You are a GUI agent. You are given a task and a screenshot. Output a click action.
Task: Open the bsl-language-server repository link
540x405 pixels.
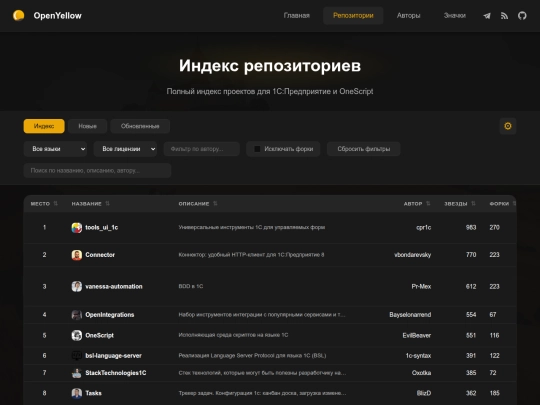coord(113,356)
